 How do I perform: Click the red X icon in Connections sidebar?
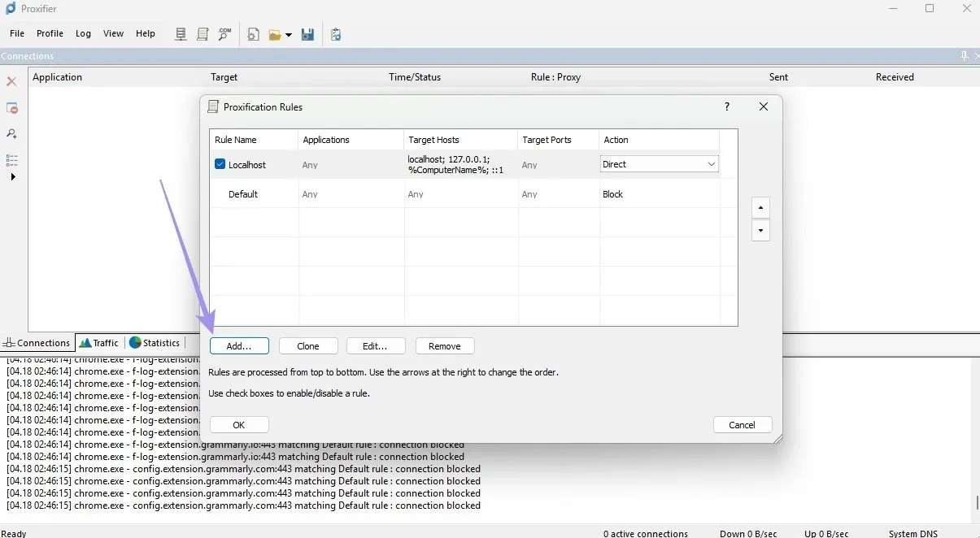tap(11, 82)
